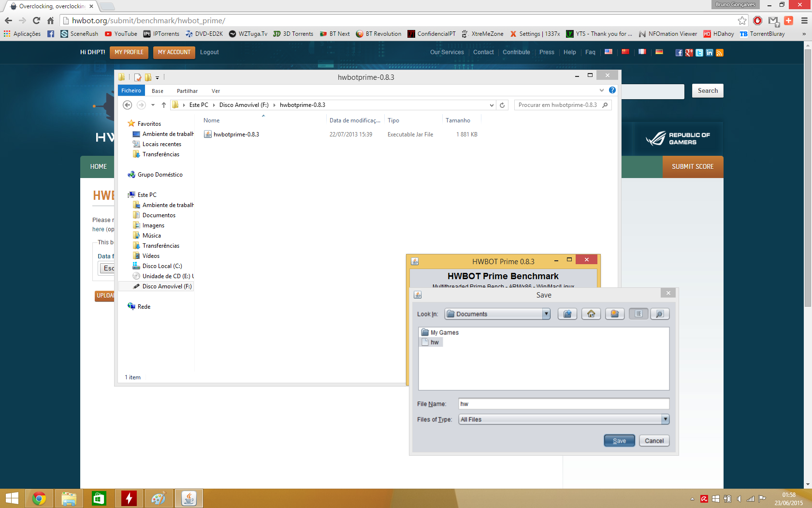This screenshot has height=508, width=812.
Task: Go back in Explorer window
Action: tap(127, 105)
